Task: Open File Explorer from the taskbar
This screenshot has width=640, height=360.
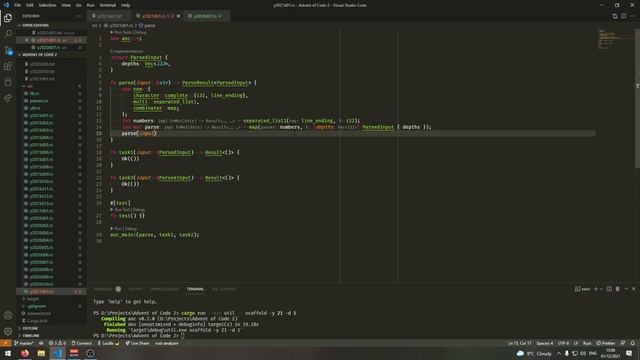Action: point(41,353)
